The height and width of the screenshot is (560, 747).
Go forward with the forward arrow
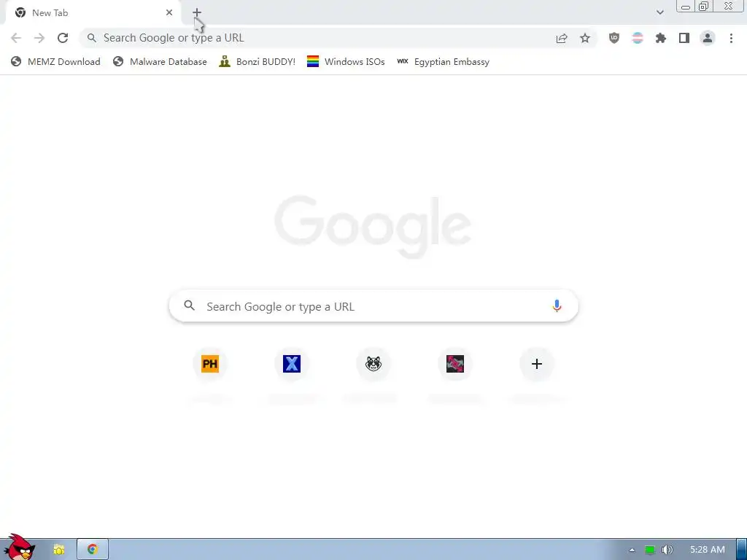tap(39, 38)
